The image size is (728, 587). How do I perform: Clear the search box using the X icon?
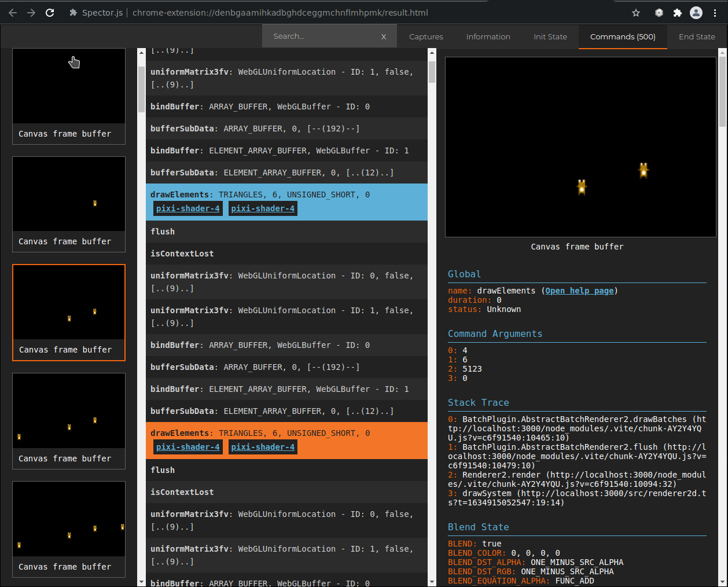tap(384, 36)
